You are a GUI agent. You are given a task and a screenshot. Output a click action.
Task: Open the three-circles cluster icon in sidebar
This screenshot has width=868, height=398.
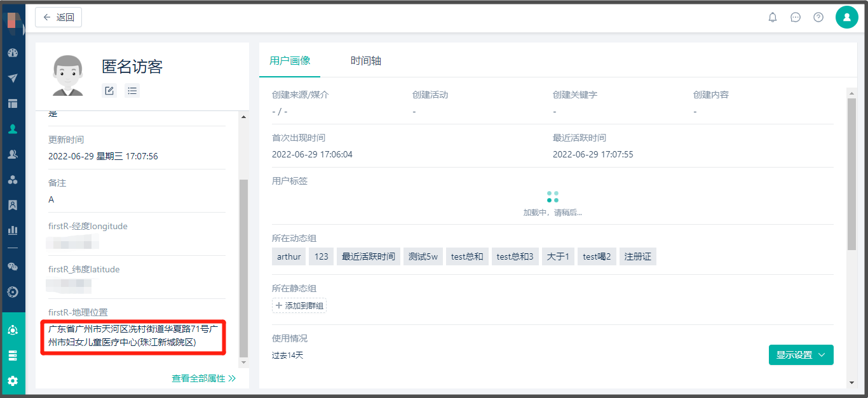[x=13, y=180]
